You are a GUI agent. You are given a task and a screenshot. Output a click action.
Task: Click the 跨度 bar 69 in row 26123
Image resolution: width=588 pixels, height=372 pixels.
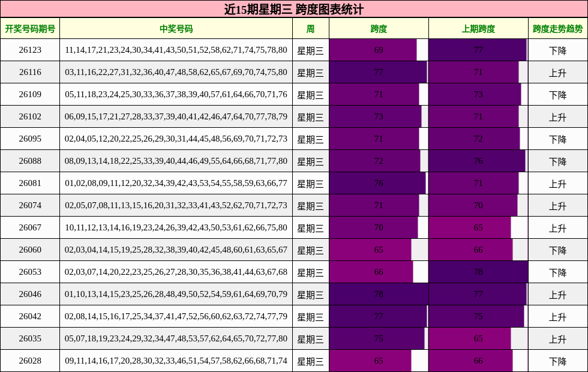coord(373,50)
